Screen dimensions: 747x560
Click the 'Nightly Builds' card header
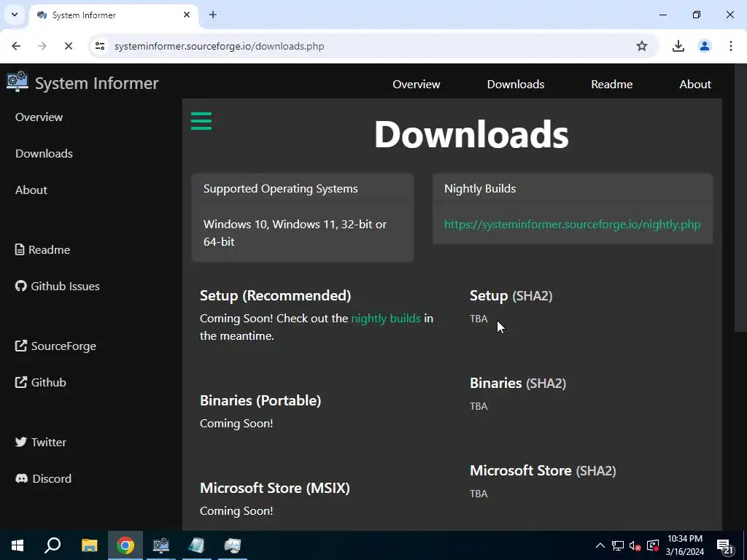coord(480,189)
